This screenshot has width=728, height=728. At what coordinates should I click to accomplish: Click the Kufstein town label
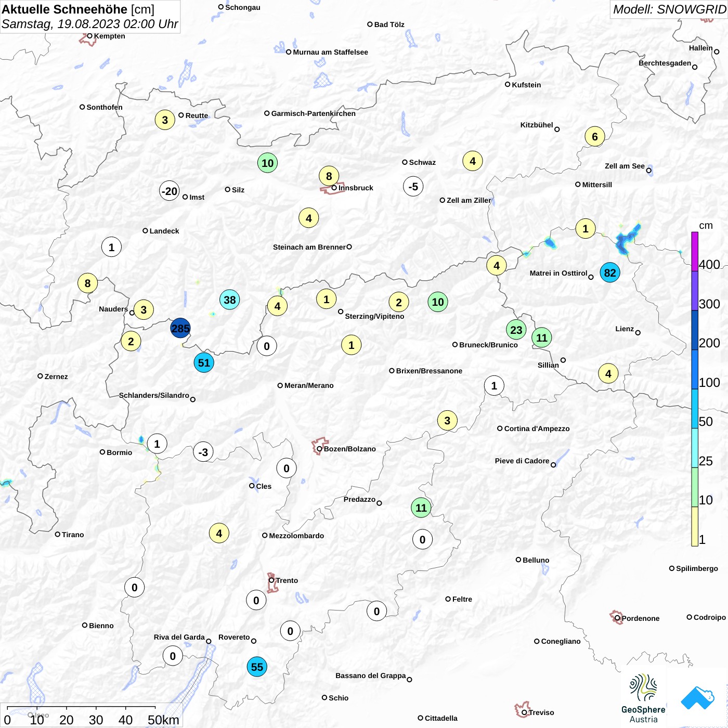click(526, 85)
